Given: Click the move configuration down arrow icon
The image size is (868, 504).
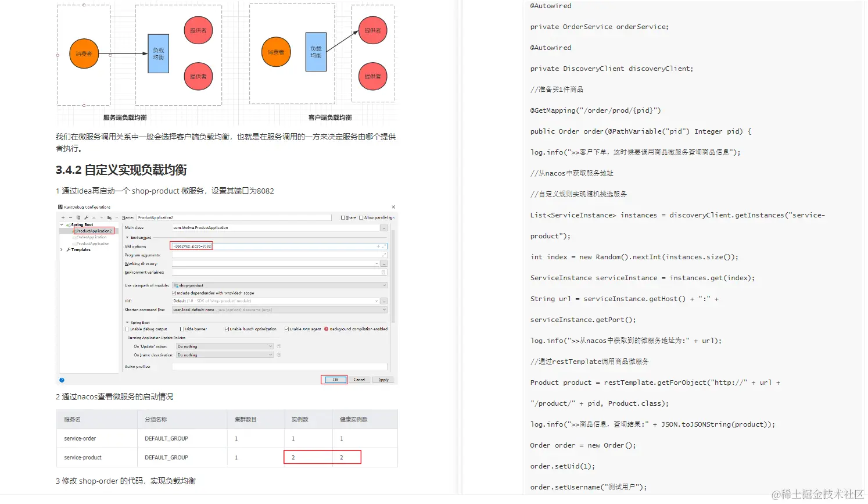Looking at the screenshot, I should click(102, 217).
